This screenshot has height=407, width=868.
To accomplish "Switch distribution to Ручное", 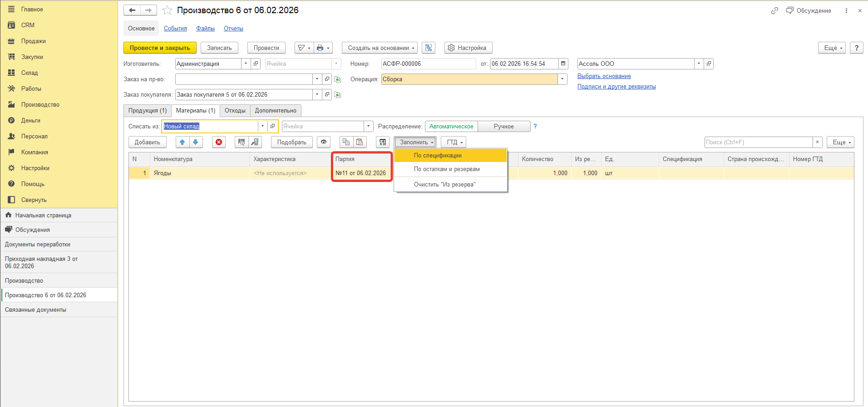I will pyautogui.click(x=504, y=126).
